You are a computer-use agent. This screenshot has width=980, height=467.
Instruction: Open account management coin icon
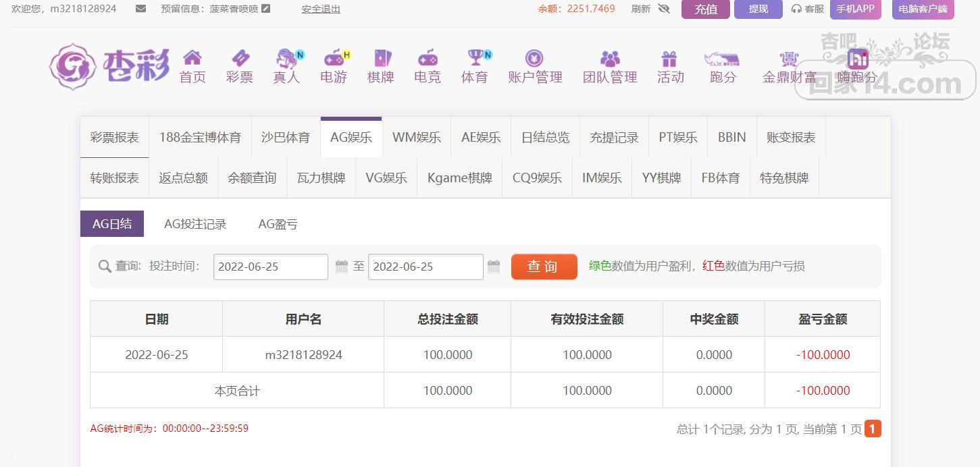[534, 58]
